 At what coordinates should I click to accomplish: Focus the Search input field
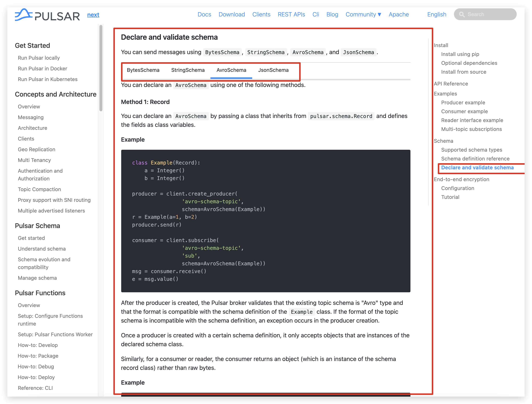[x=485, y=14]
